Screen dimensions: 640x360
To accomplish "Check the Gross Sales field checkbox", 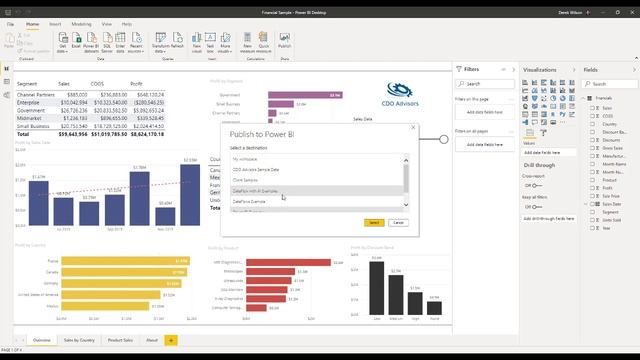I will pyautogui.click(x=592, y=148).
